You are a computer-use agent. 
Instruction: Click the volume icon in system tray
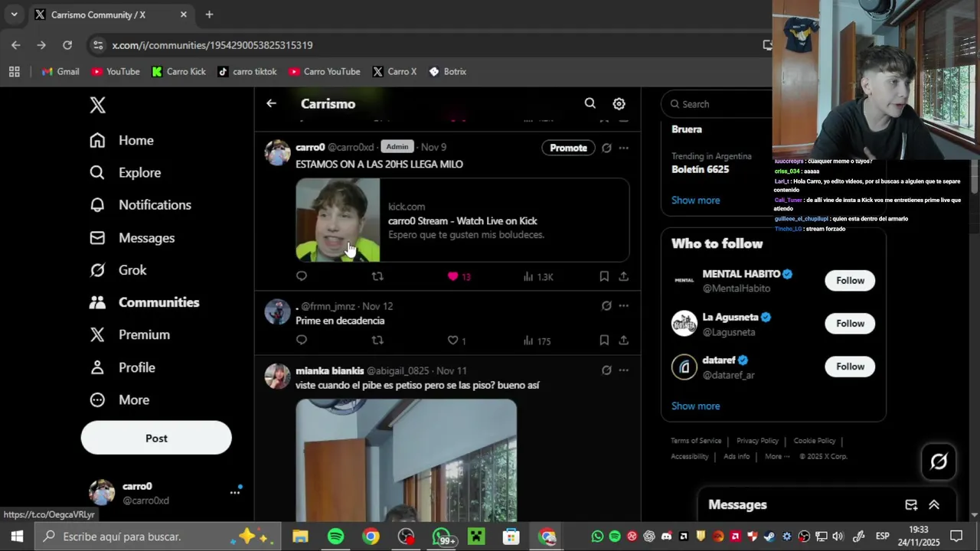point(838,536)
